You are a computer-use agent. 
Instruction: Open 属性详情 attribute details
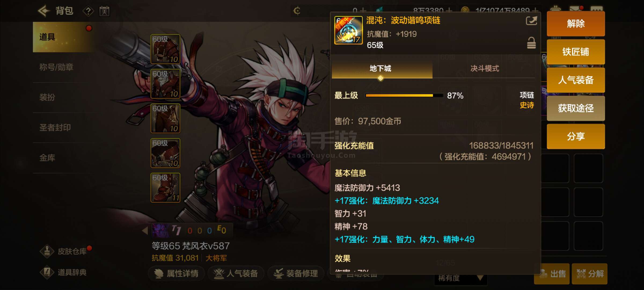pos(177,274)
